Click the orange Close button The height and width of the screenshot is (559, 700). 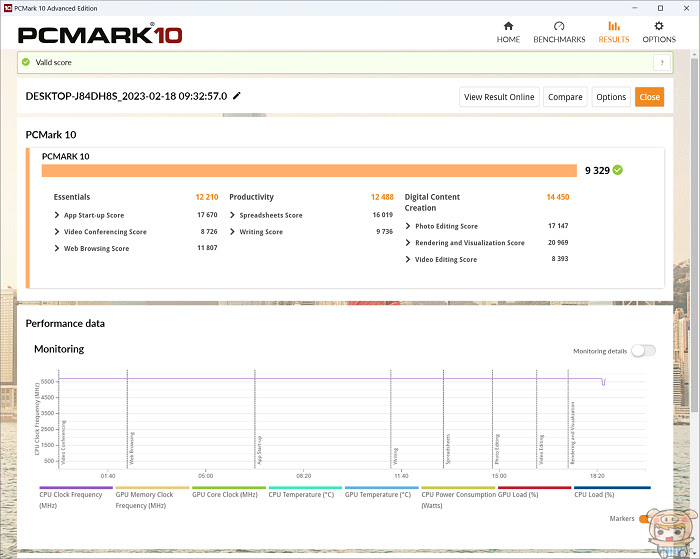[650, 97]
